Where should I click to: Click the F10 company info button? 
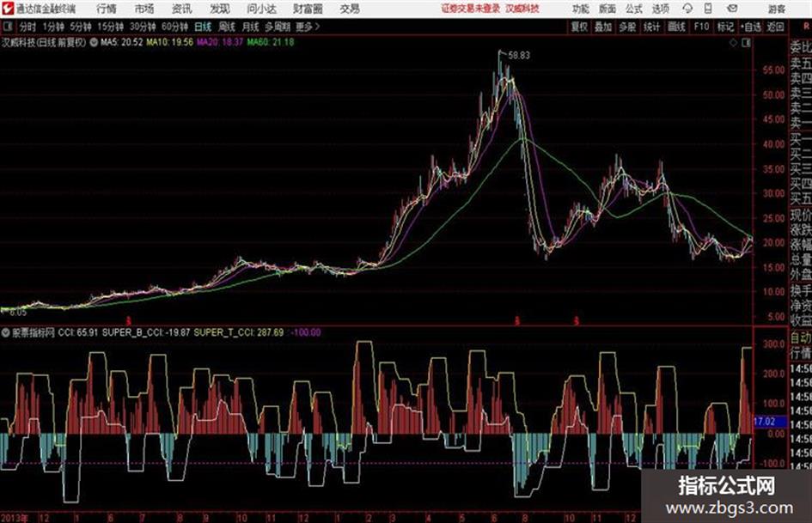pos(701,27)
